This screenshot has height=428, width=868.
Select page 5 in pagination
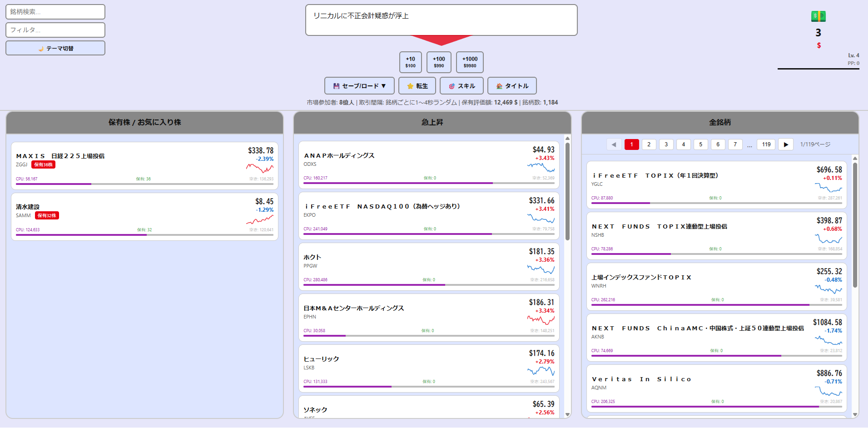click(x=701, y=144)
